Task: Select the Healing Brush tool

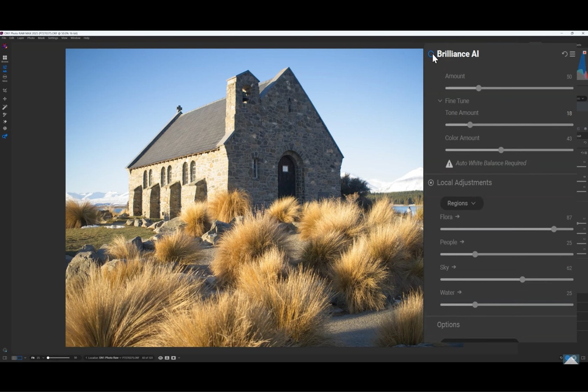Action: tap(5, 114)
